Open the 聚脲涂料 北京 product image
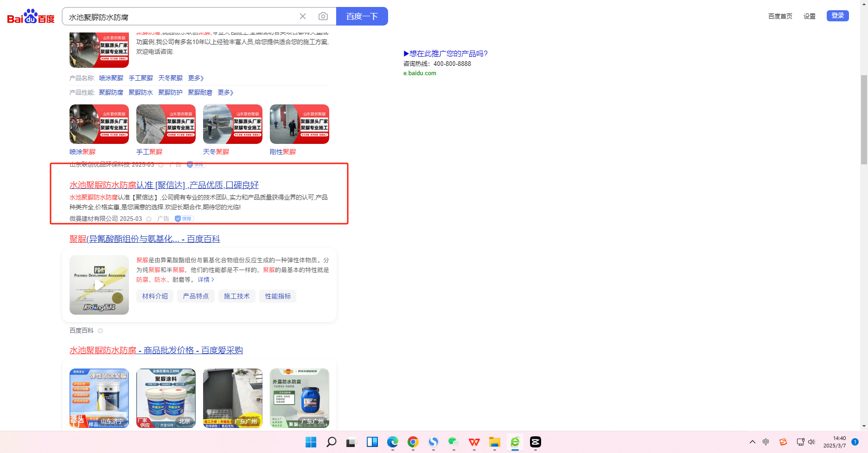 coord(166,398)
